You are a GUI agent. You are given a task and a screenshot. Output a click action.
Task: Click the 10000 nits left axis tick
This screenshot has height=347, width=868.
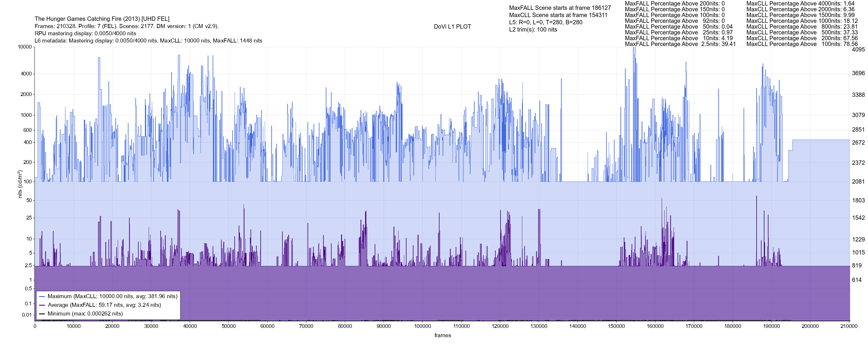25,47
